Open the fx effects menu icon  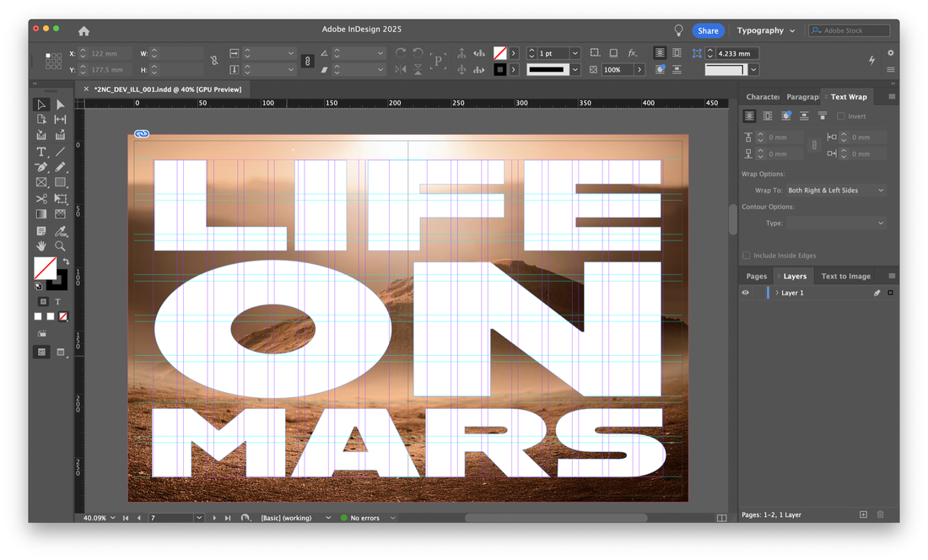click(x=632, y=53)
